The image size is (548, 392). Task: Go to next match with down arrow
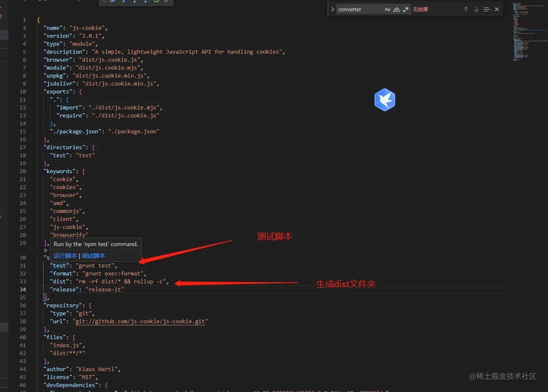(476, 9)
